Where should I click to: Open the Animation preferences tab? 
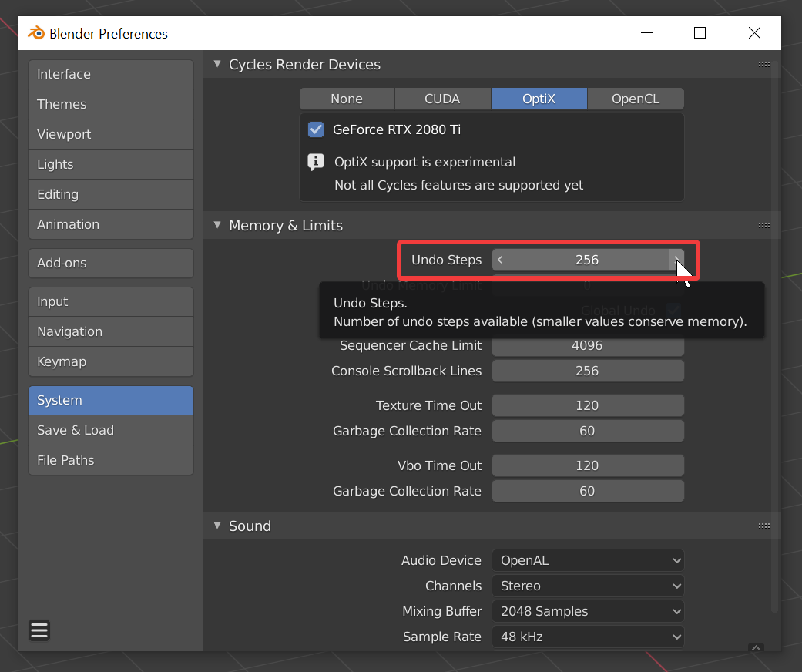point(111,224)
